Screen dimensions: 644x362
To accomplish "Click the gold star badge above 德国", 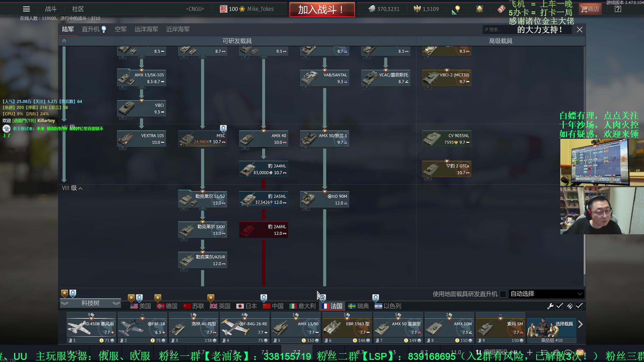I will point(158,298).
